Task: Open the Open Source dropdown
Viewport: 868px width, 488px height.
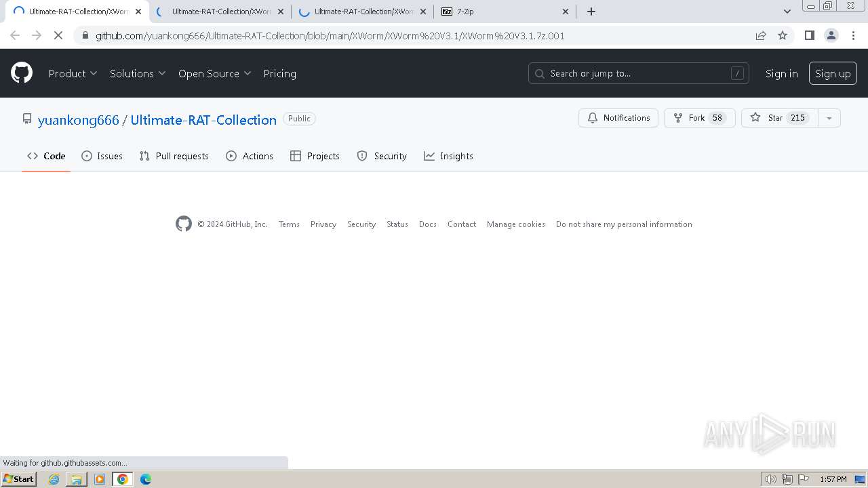Action: pyautogui.click(x=214, y=73)
